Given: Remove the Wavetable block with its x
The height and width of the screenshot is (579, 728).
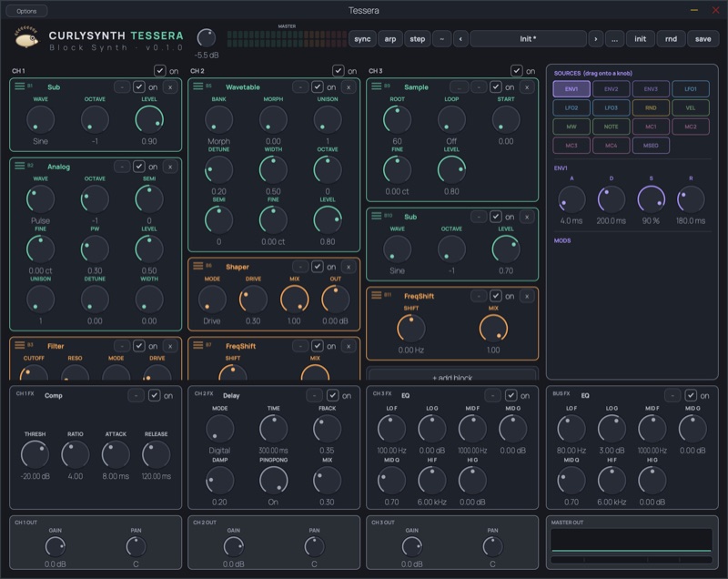Looking at the screenshot, I should (349, 86).
